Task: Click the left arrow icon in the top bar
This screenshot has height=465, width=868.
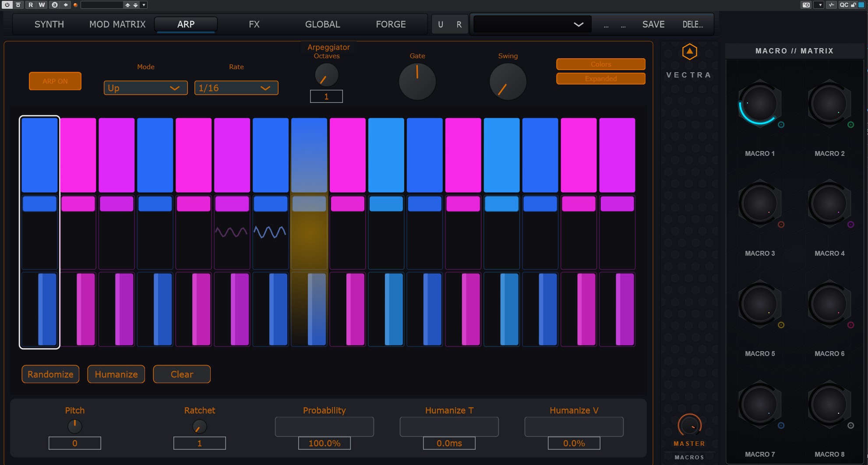Action: pyautogui.click(x=65, y=5)
